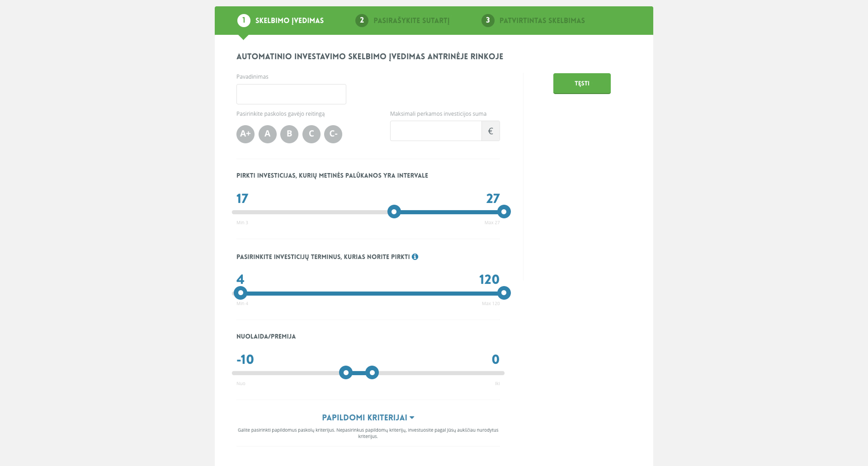Click the term slider's maximum handle at 120
Screen dimensions: 868x466
(x=504, y=293)
